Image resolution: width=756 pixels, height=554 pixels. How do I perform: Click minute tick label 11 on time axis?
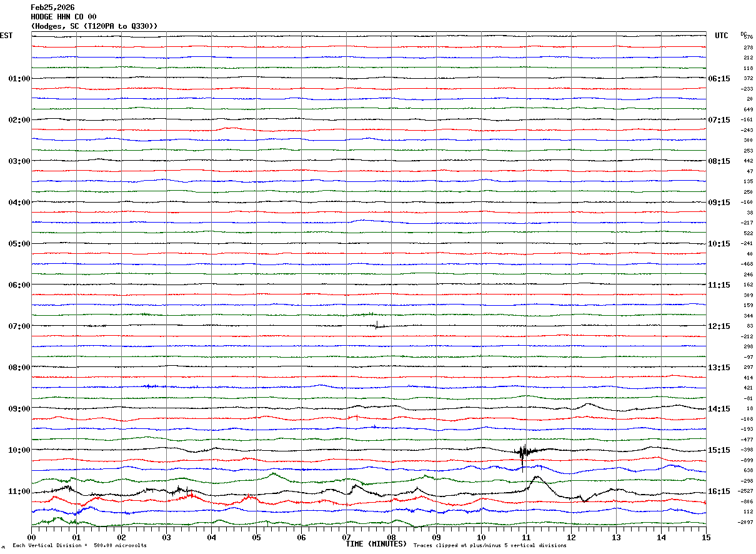pos(526,537)
